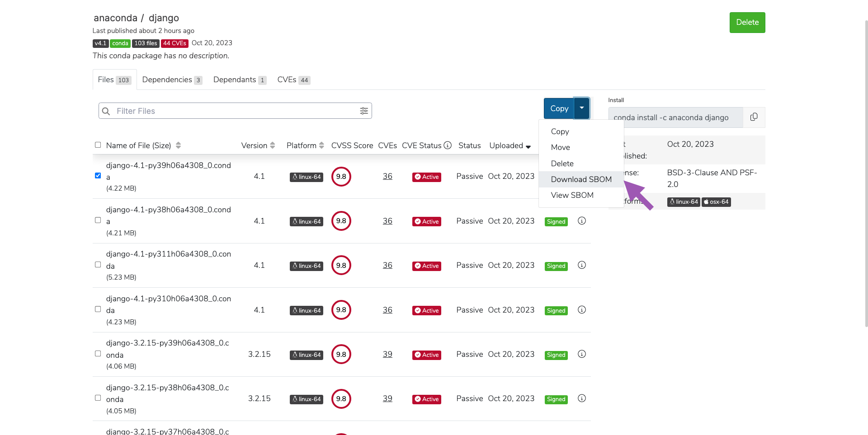The width and height of the screenshot is (868, 435).
Task: Select Download SBOM menu option
Action: (581, 179)
